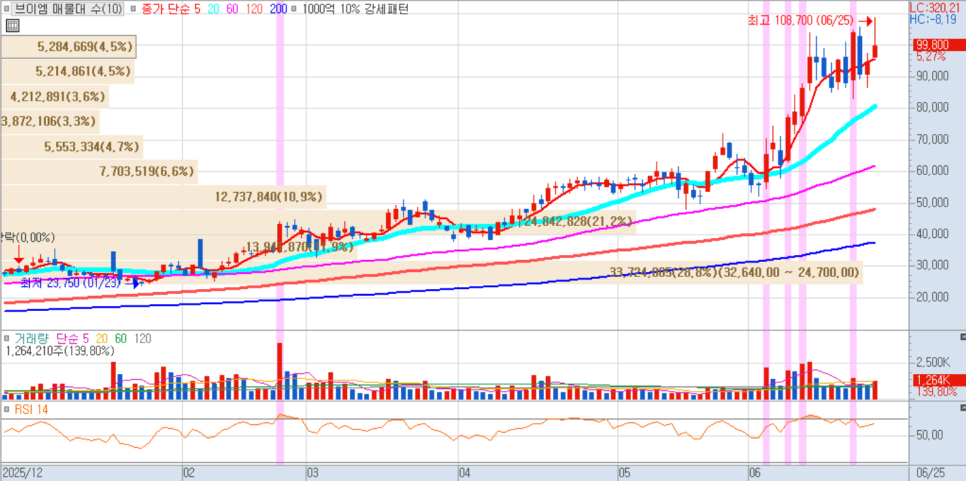
Task: Click the volume profile bar 12,737,840(10.9%)
Action: click(x=163, y=197)
